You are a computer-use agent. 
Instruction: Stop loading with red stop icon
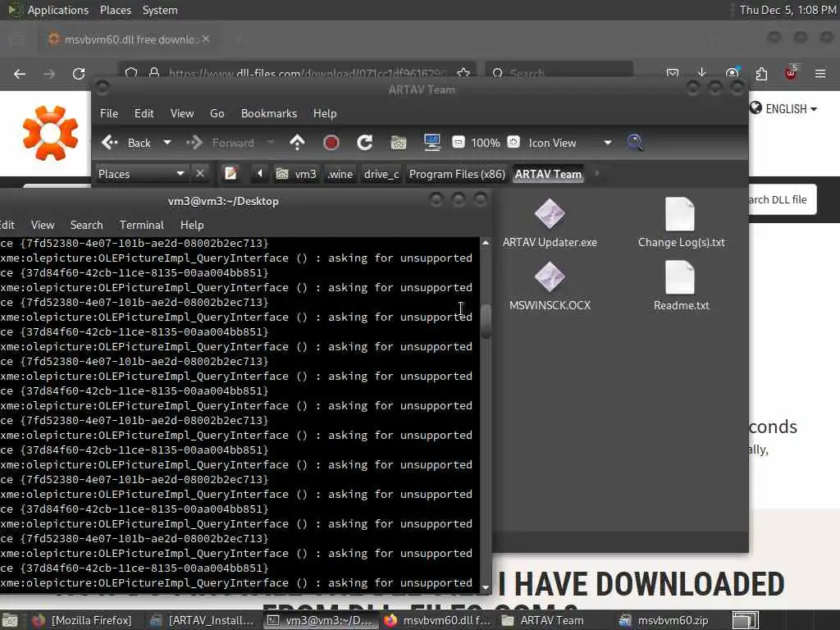(x=331, y=143)
